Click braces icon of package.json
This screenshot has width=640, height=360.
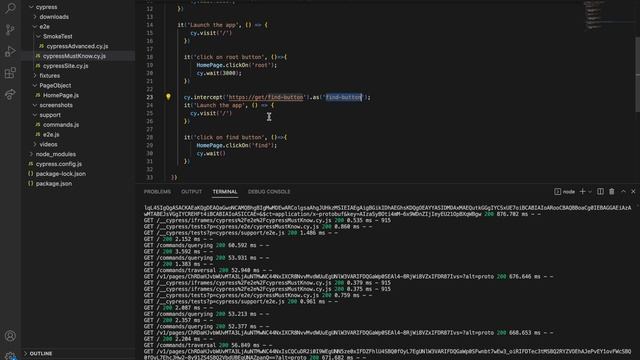coord(31,183)
